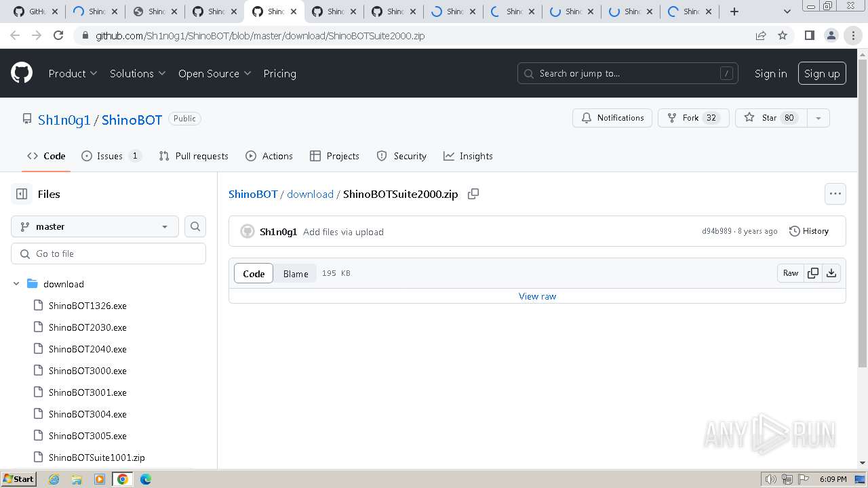This screenshot has width=868, height=488.
Task: Open the tab search chevron
Action: pyautogui.click(x=787, y=12)
